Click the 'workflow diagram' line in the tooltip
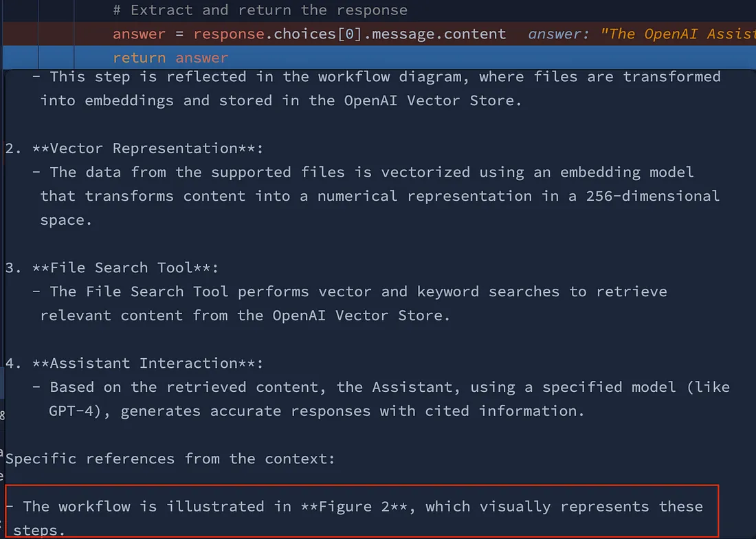 pyautogui.click(x=376, y=77)
